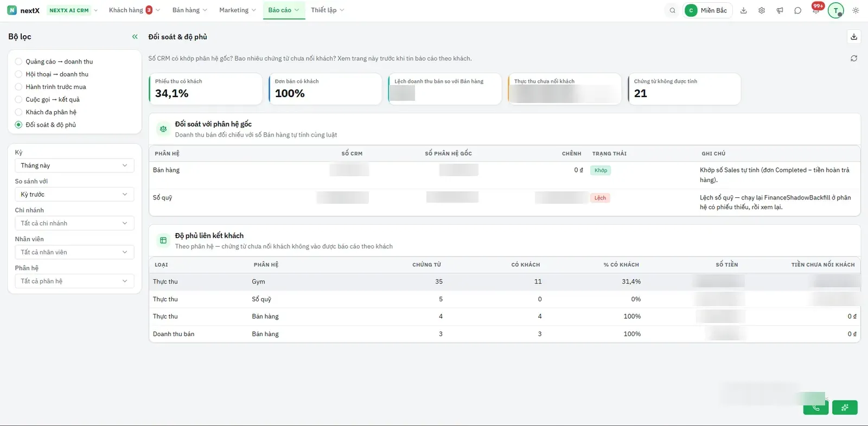Select the Hành trình trước mua radio
Image resolution: width=868 pixels, height=426 pixels.
pos(18,87)
